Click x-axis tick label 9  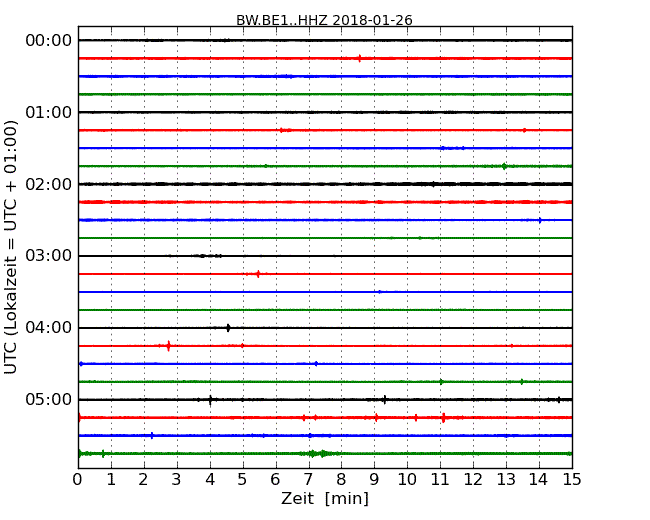click(374, 480)
